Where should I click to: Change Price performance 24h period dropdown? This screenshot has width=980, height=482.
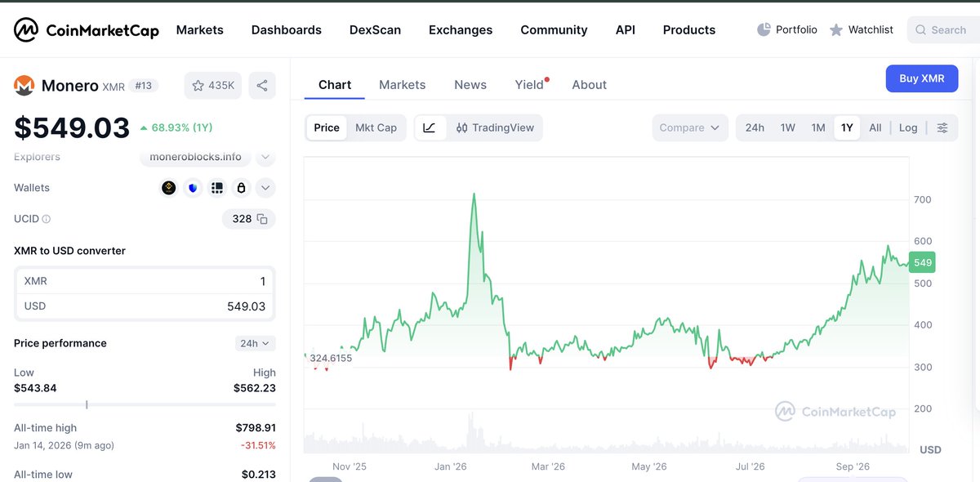click(x=255, y=343)
